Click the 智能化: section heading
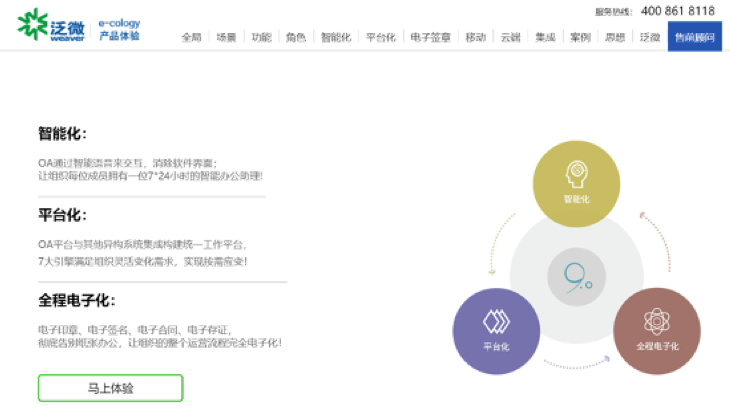The height and width of the screenshot is (408, 730). click(x=62, y=133)
